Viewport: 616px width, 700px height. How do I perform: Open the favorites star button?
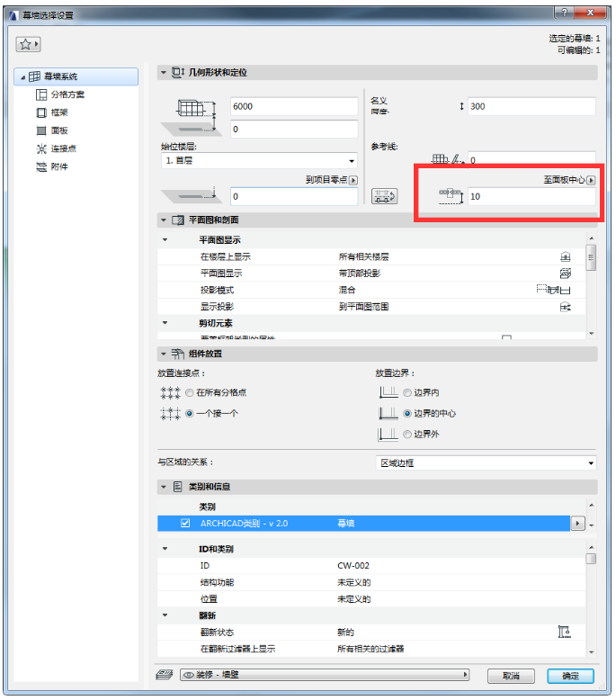click(28, 44)
